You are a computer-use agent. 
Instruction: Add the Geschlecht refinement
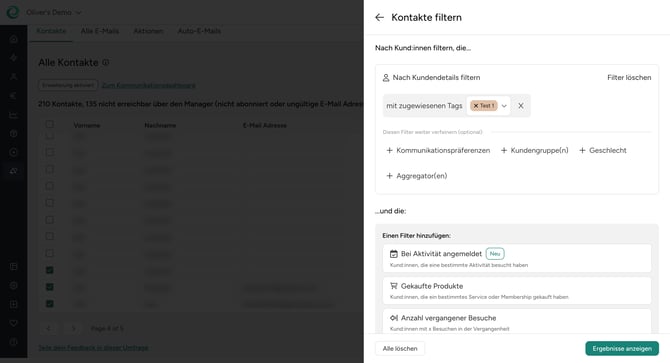tap(602, 150)
